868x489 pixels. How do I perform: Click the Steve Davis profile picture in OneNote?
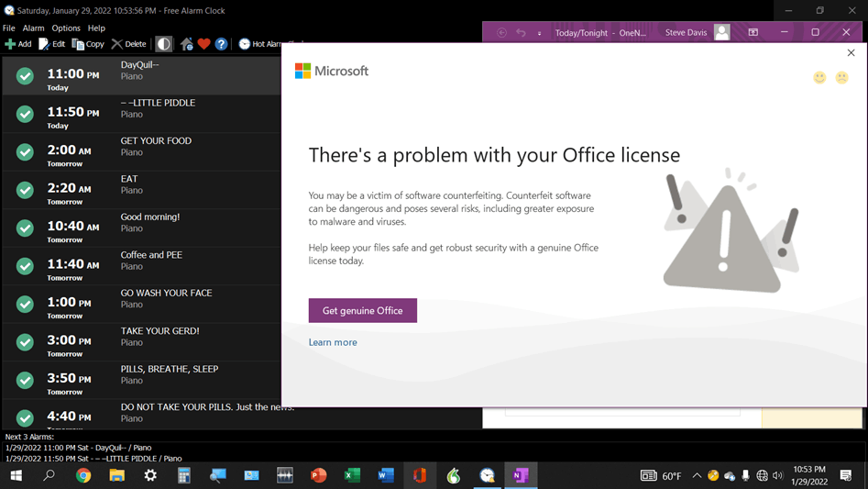722,32
